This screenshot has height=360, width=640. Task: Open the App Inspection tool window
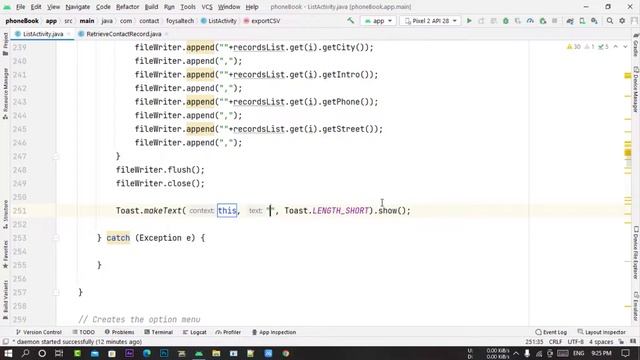point(273,332)
